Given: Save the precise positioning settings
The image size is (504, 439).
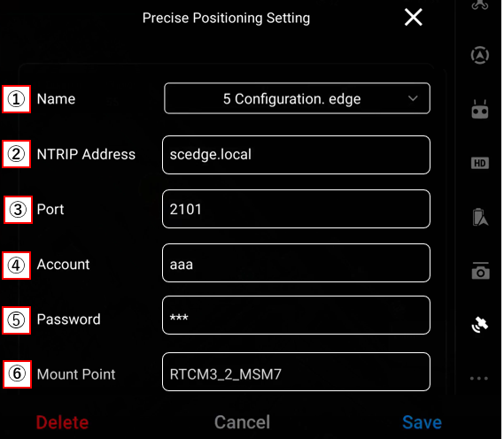Looking at the screenshot, I should tap(422, 422).
